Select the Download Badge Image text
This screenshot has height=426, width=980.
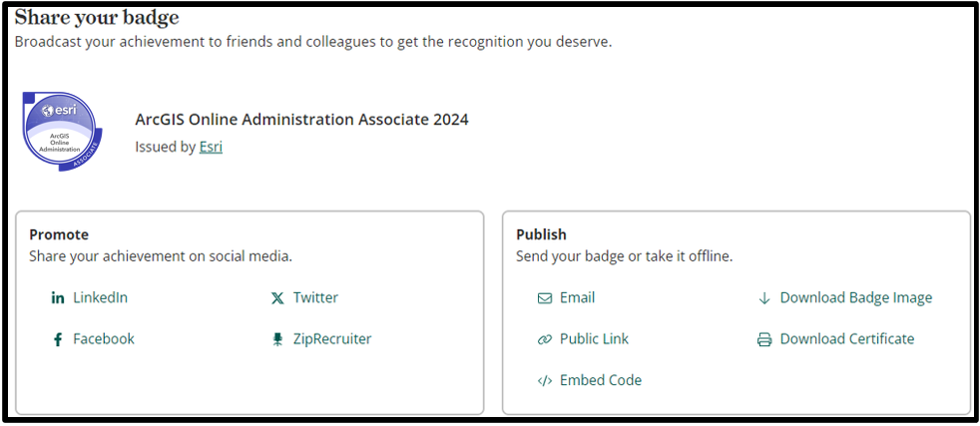tap(856, 297)
